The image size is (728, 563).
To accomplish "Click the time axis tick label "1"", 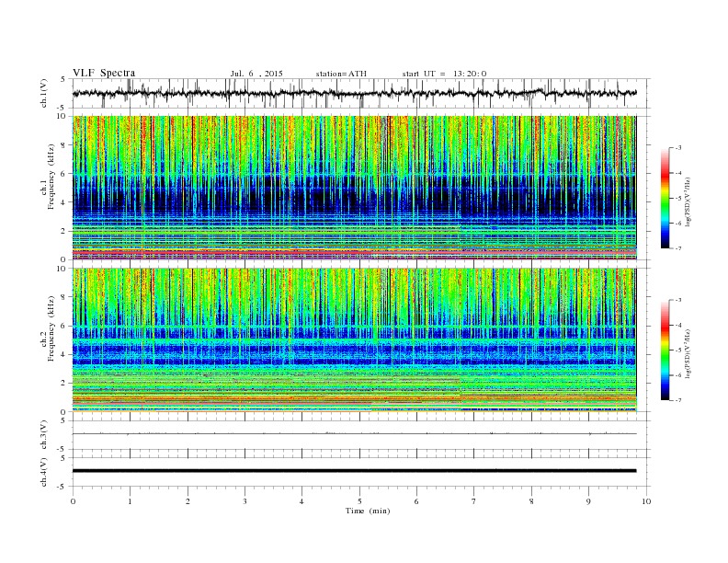I will 130,501.
